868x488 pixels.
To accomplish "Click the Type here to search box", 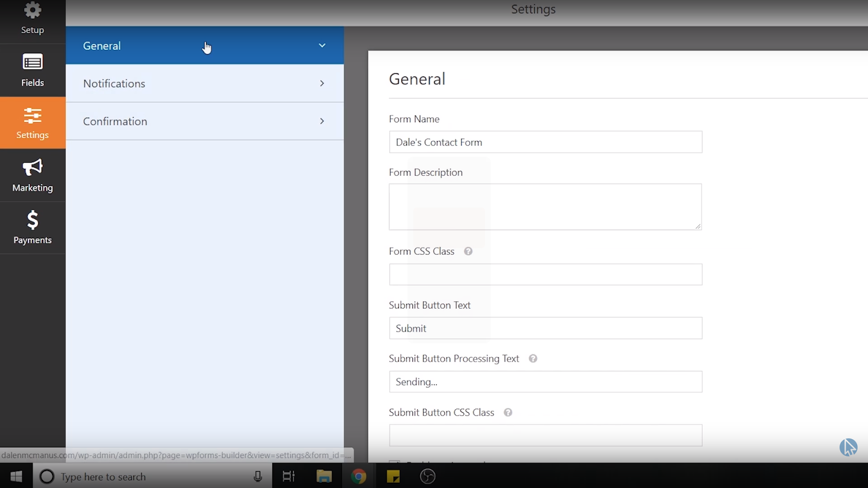I will tap(152, 476).
